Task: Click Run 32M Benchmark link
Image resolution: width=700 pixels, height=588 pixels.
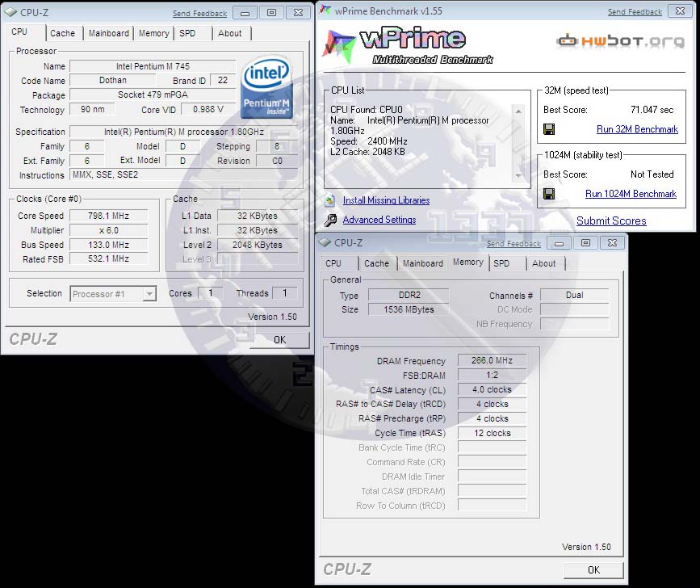Action: point(637,129)
